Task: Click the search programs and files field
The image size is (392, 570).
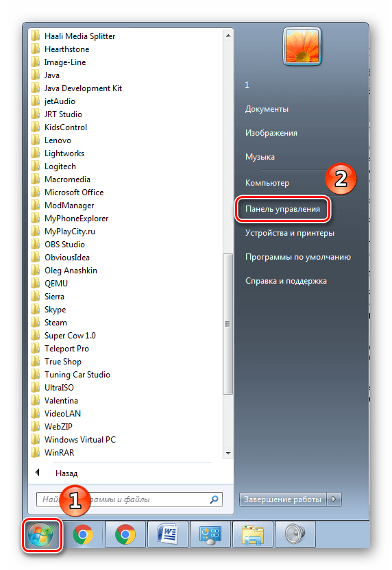Action: pos(130,499)
